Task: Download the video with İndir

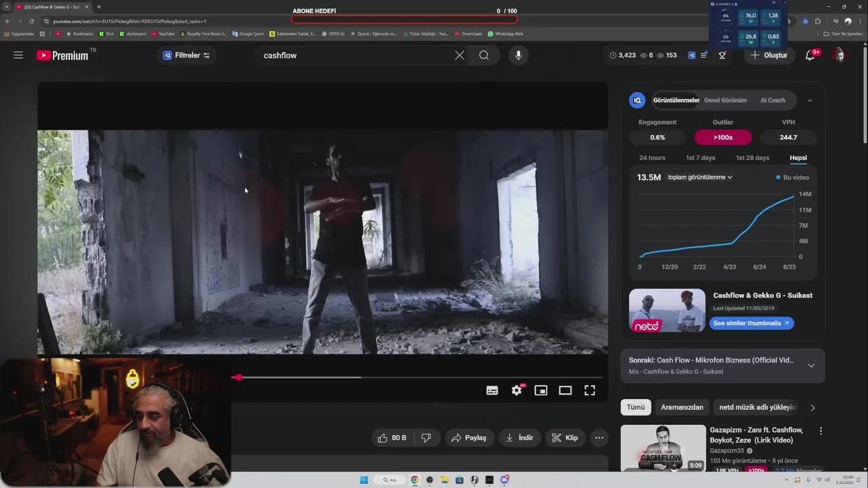Action: tap(519, 438)
